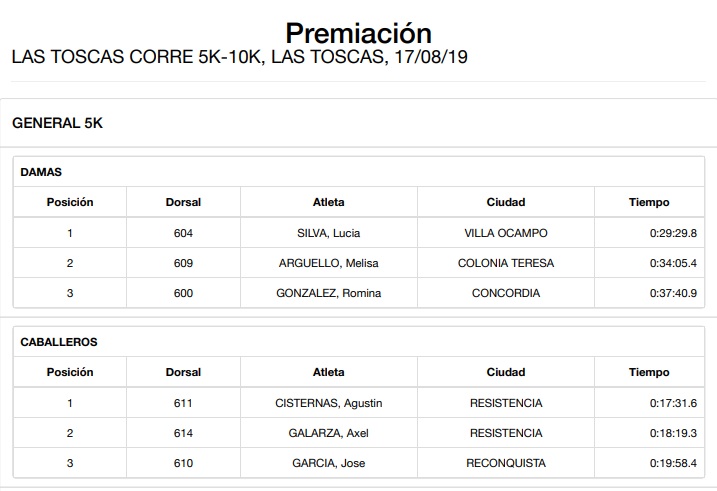The width and height of the screenshot is (717, 491).
Task: Click the VILLA OCAMPO city cell
Action: (x=506, y=233)
